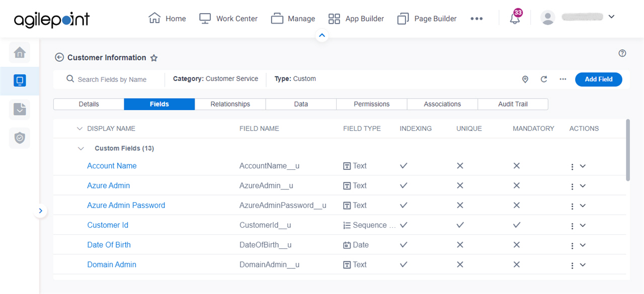Expand the Domain Admin row chevron

[583, 264]
